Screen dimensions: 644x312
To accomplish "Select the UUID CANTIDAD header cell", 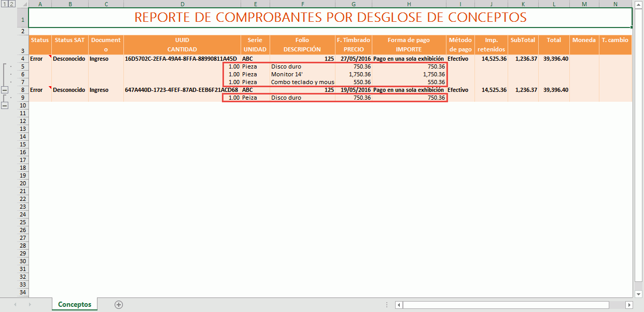I will click(182, 45).
